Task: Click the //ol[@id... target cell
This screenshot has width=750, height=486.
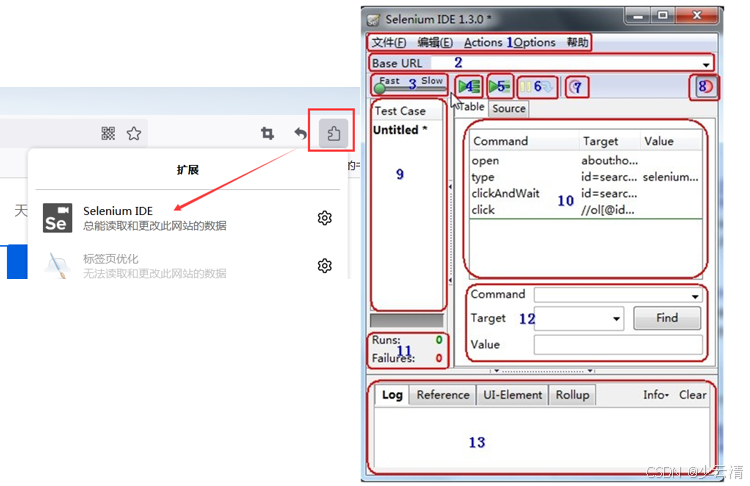Action: coord(607,210)
